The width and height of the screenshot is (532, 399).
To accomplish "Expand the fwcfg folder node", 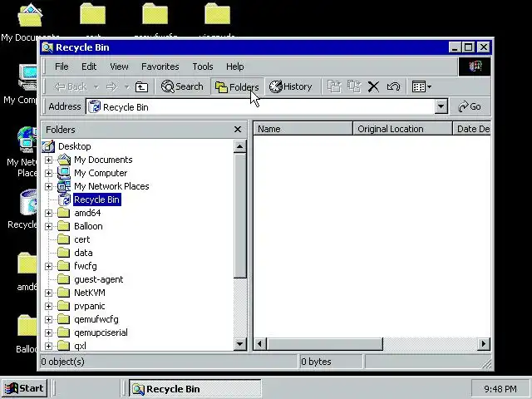I will pyautogui.click(x=48, y=266).
